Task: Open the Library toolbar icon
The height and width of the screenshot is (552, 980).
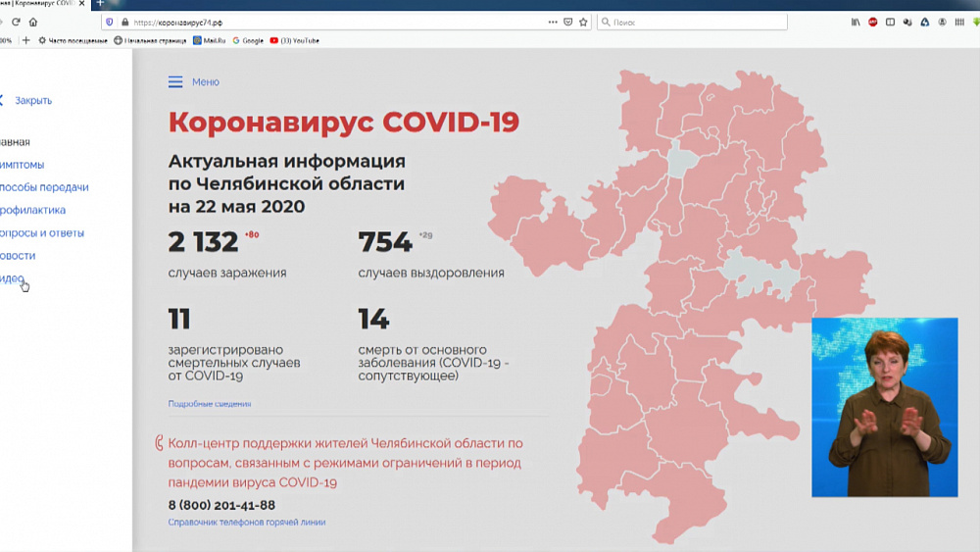Action: (856, 22)
